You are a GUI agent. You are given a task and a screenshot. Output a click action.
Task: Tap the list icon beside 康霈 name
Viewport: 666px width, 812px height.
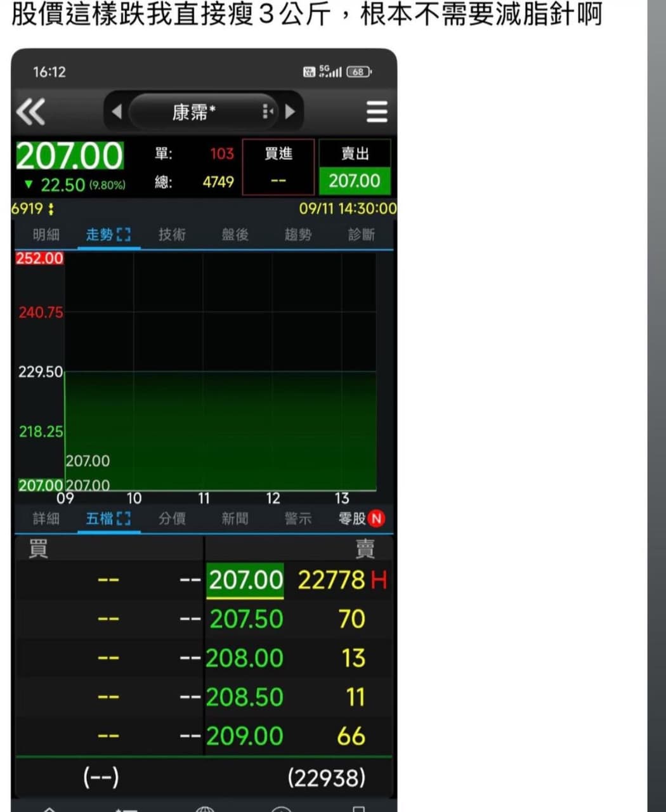[268, 112]
